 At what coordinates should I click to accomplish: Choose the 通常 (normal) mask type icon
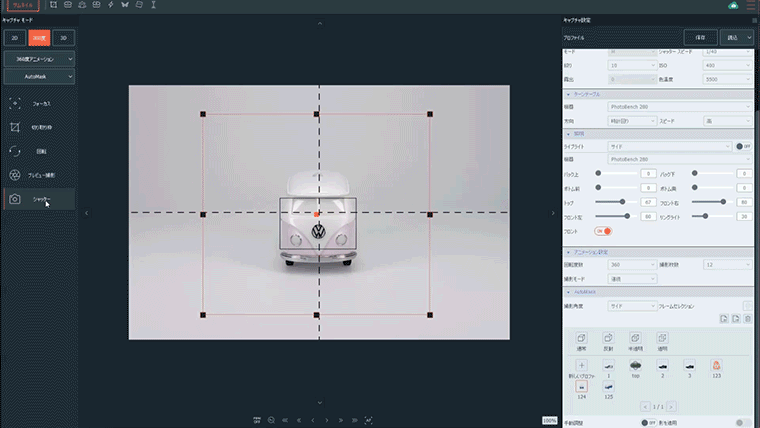(x=581, y=338)
